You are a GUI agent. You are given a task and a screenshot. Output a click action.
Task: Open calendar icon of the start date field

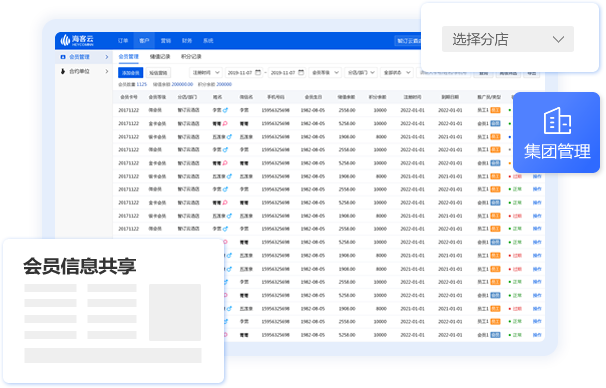pyautogui.click(x=258, y=72)
